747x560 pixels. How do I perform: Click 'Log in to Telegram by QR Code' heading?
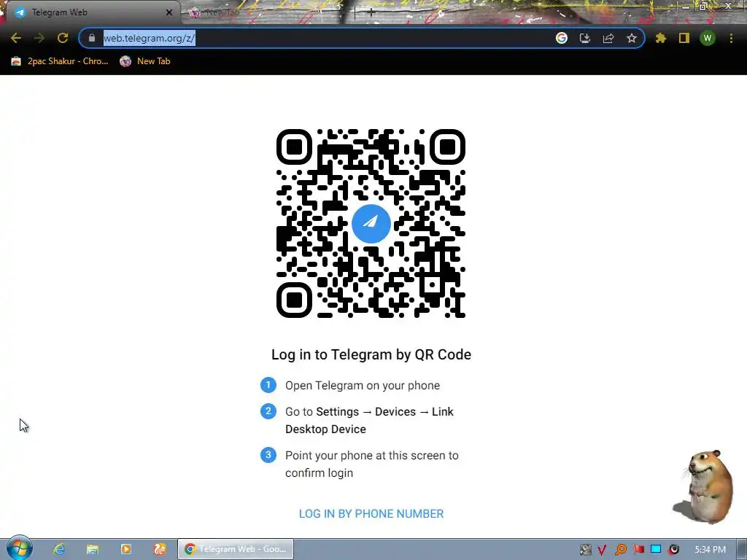[371, 355]
